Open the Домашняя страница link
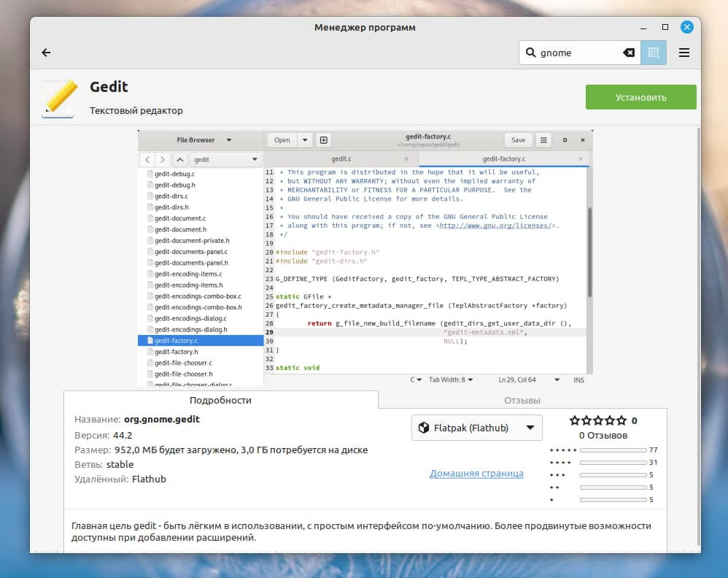 (476, 474)
